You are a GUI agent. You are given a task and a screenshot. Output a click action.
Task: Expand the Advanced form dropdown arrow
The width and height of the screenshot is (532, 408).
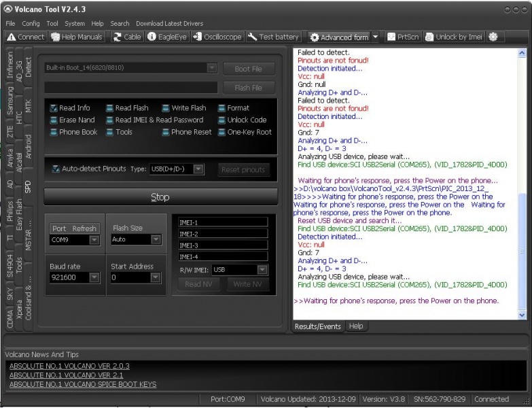pos(376,37)
